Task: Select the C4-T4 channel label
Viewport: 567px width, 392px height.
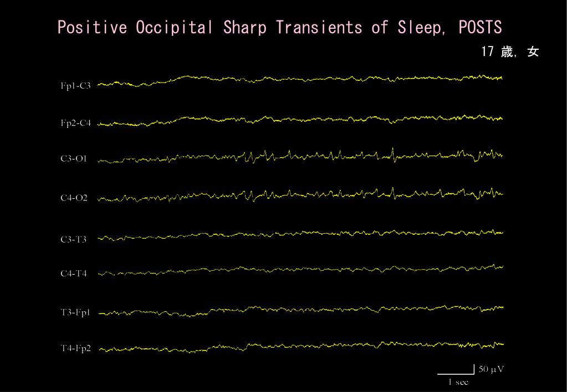Action: pos(73,274)
